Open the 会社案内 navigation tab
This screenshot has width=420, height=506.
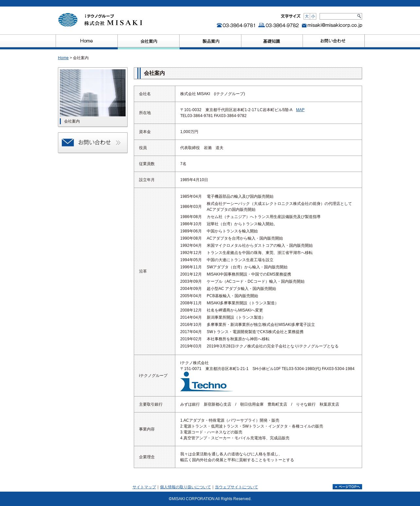point(149,41)
